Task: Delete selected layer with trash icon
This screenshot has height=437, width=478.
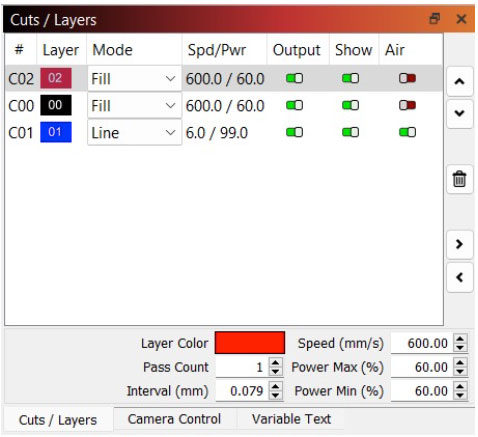Action: click(459, 179)
